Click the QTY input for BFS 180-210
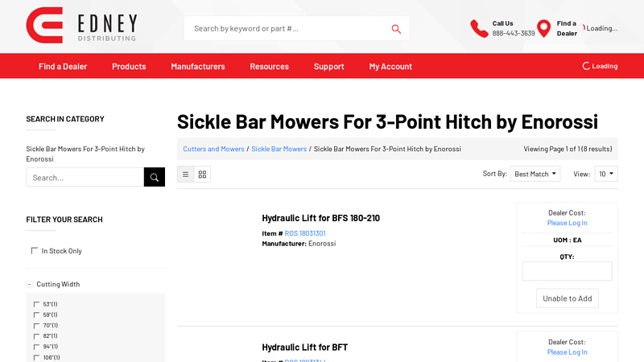Viewport: 644px width, 362px height. [568, 271]
